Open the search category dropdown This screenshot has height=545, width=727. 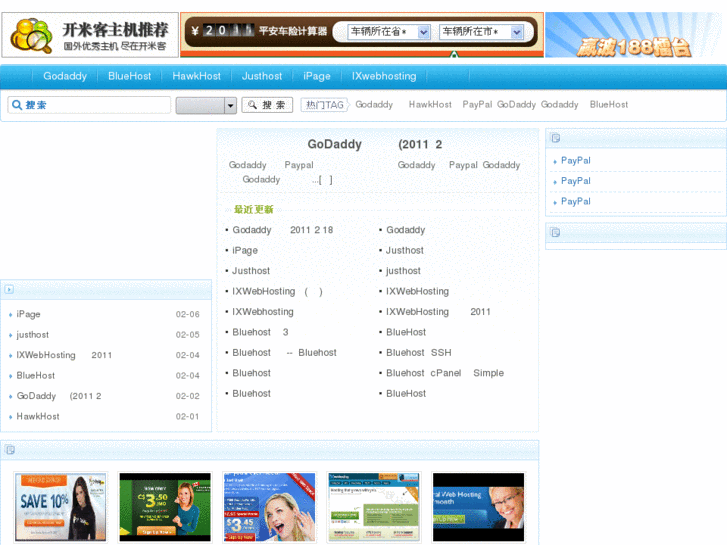tap(206, 105)
